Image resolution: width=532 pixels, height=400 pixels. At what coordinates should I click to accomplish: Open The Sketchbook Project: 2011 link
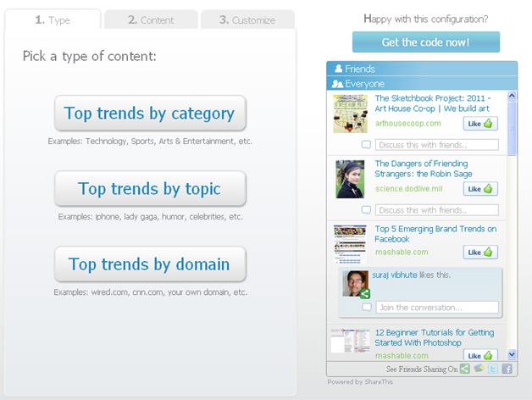click(433, 103)
